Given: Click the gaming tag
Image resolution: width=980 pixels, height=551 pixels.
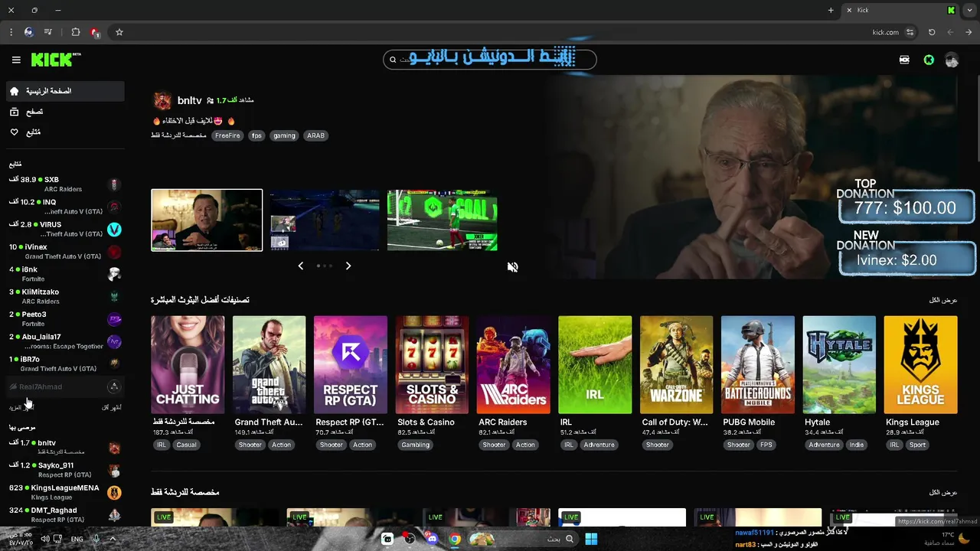Looking at the screenshot, I should (284, 135).
